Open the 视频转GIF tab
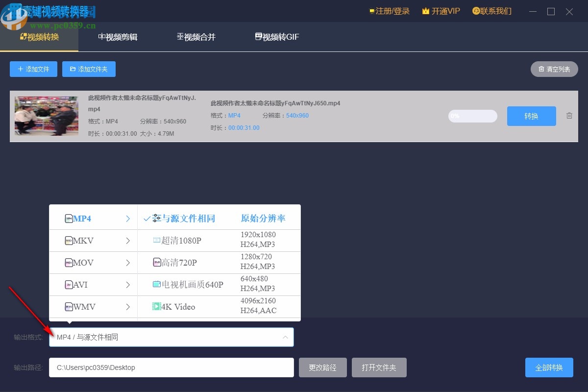Image resolution: width=588 pixels, height=392 pixels. 276,36
